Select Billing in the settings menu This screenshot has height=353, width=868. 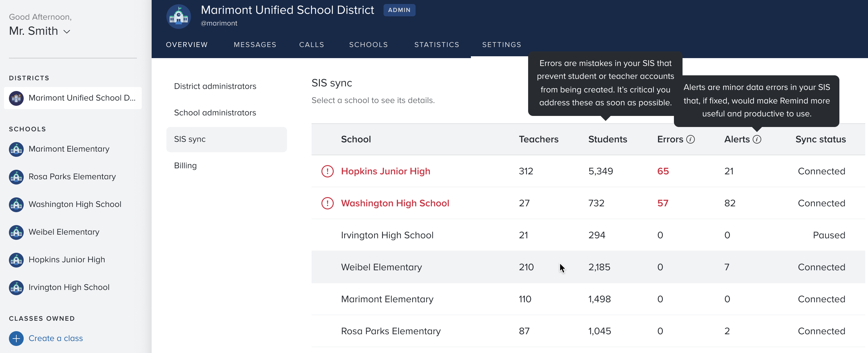pyautogui.click(x=185, y=165)
